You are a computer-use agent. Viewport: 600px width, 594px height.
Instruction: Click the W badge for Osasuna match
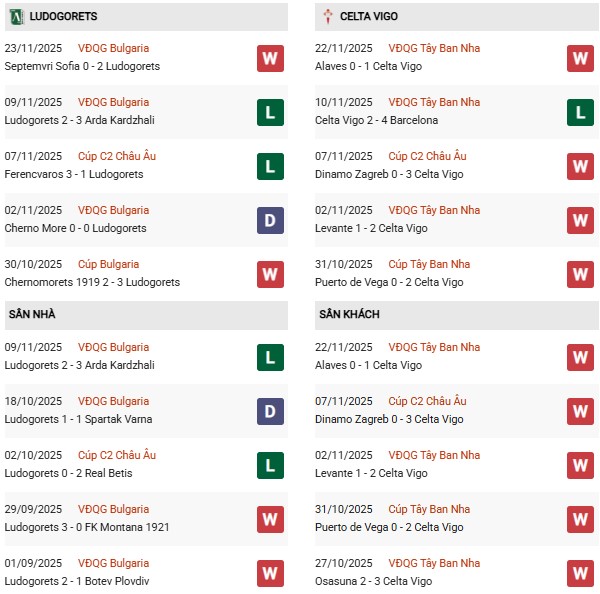tap(580, 573)
